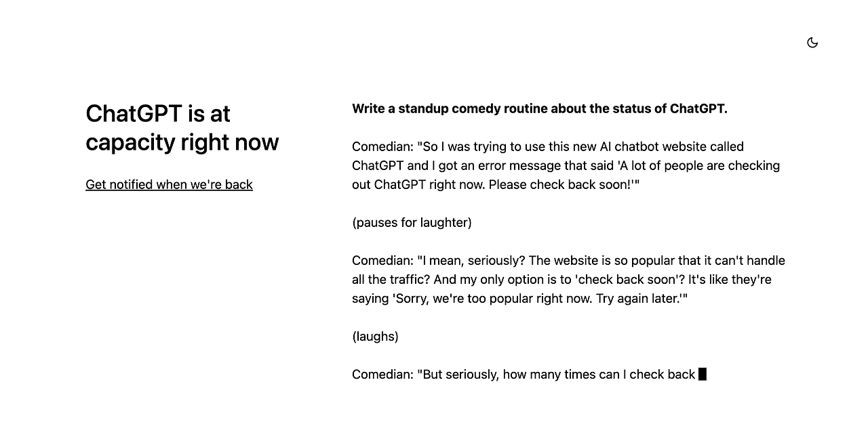Click the first 'Comedian:' speaker label
The image size is (868, 441).
pos(382,146)
